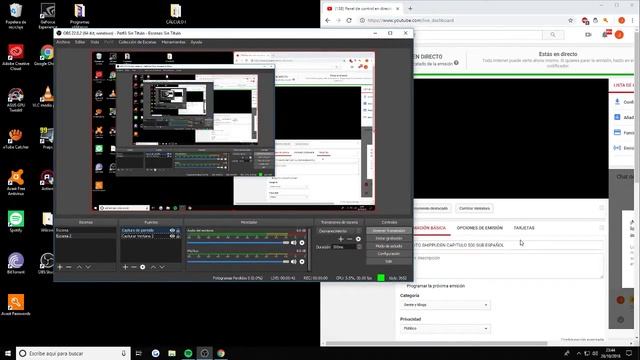Click the Iniciar grabación button
Screen dimensions: 640x360
[389, 238]
